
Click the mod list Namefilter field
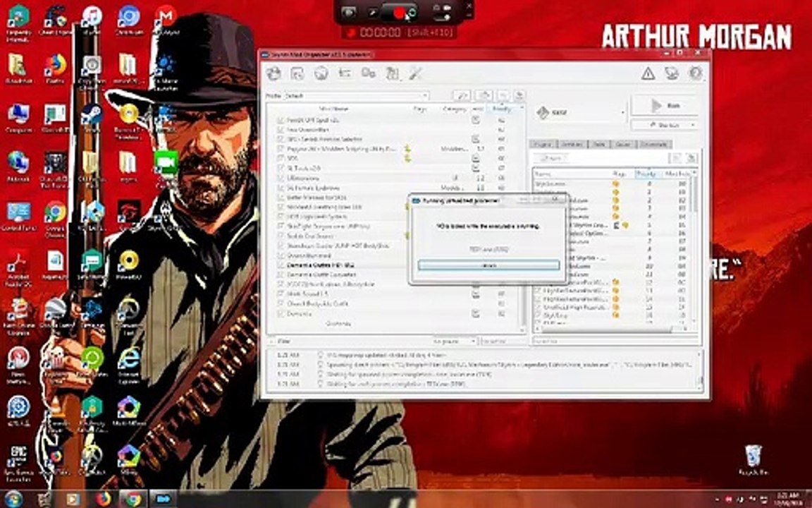pyautogui.click(x=500, y=341)
